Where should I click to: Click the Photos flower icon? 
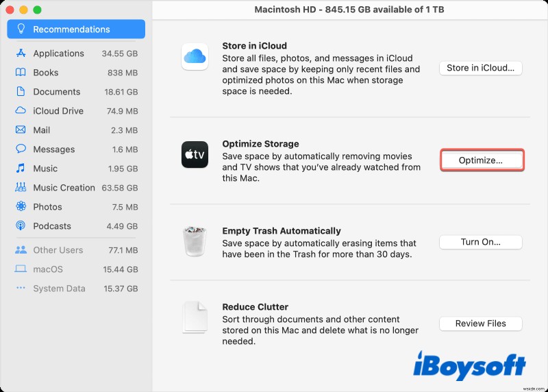coord(21,206)
